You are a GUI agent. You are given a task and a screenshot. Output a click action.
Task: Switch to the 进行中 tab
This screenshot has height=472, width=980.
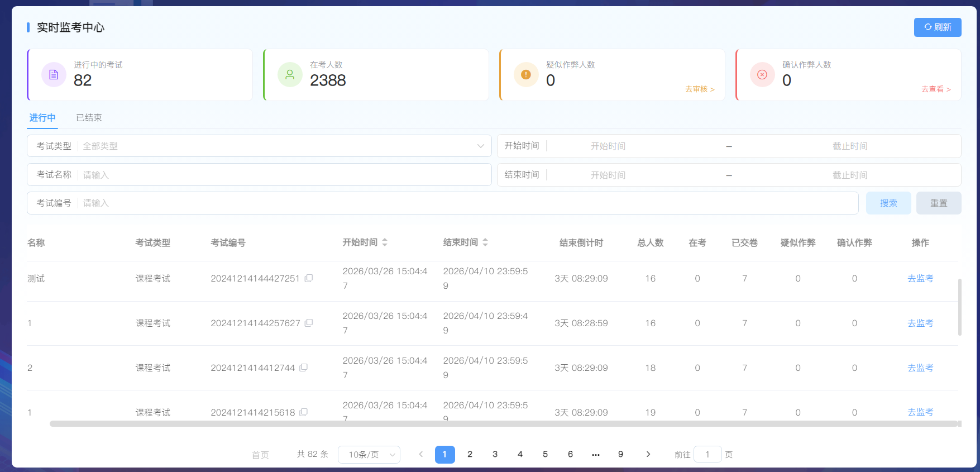(42, 118)
